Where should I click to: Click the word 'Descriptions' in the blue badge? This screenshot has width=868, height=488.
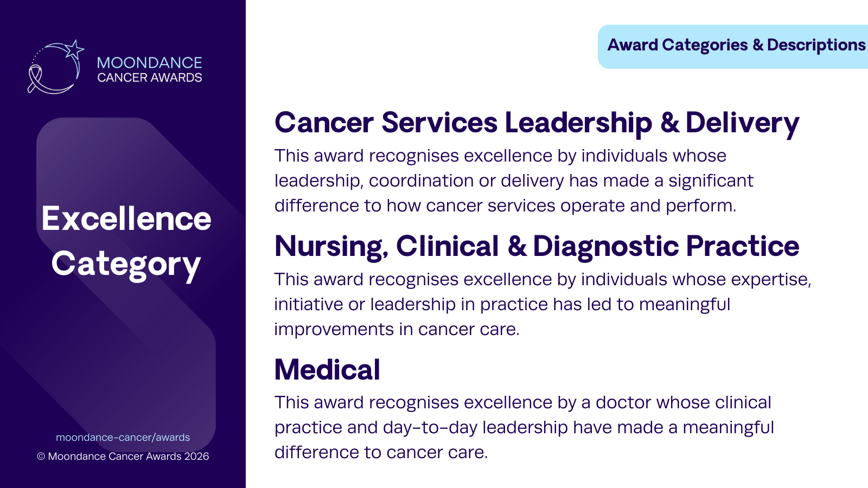[816, 46]
